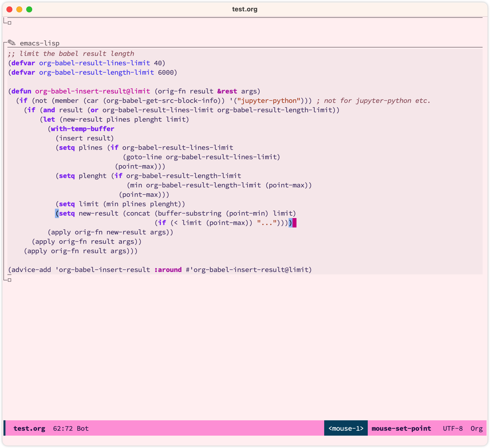Click the block end marker below advice-add

click(9, 280)
